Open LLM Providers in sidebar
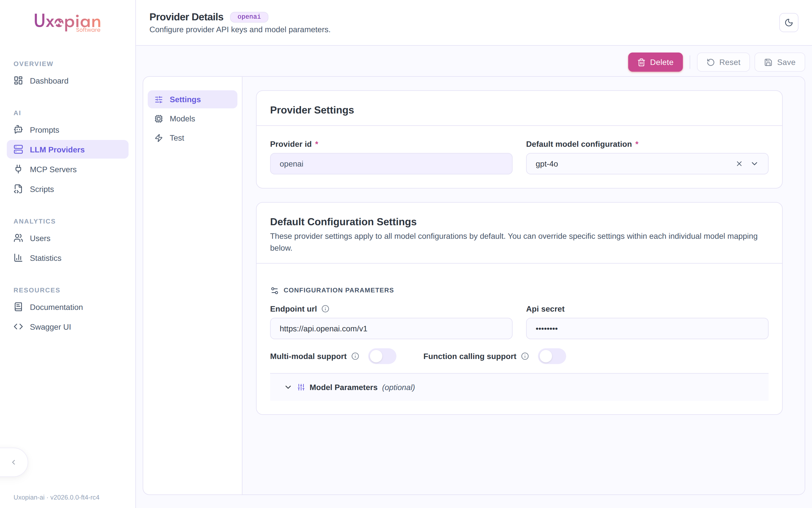Screen dimensions: 812x508 [x=67, y=150]
